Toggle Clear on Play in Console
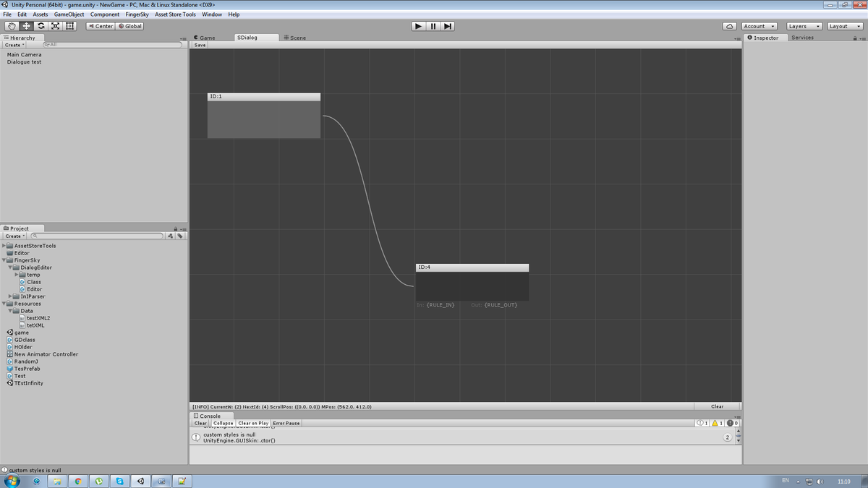The image size is (868, 488). tap(253, 424)
